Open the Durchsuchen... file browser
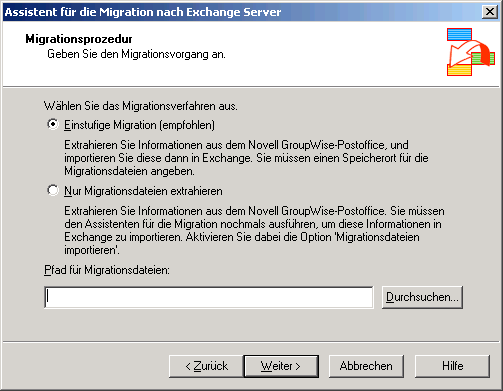Image resolution: width=503 pixels, height=391 pixels. tap(422, 297)
